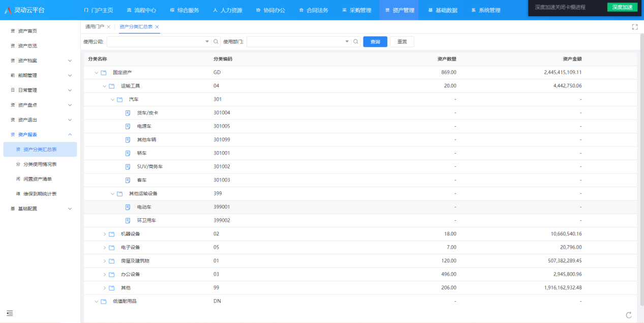Open the 综合服务 top menu
Image resolution: width=644 pixels, height=323 pixels.
[185, 10]
